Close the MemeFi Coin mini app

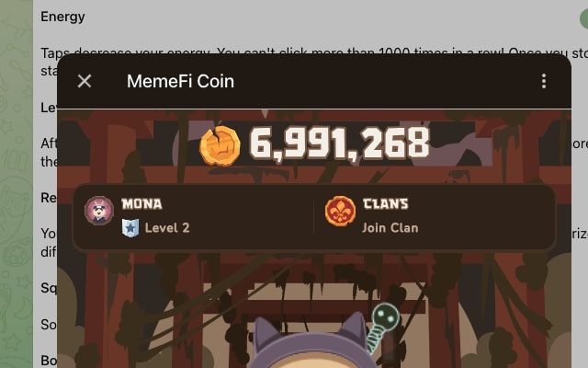point(85,81)
